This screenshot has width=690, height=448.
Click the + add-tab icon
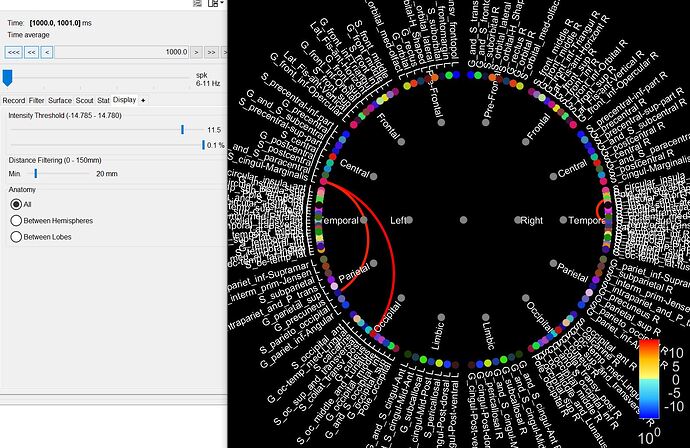(143, 101)
